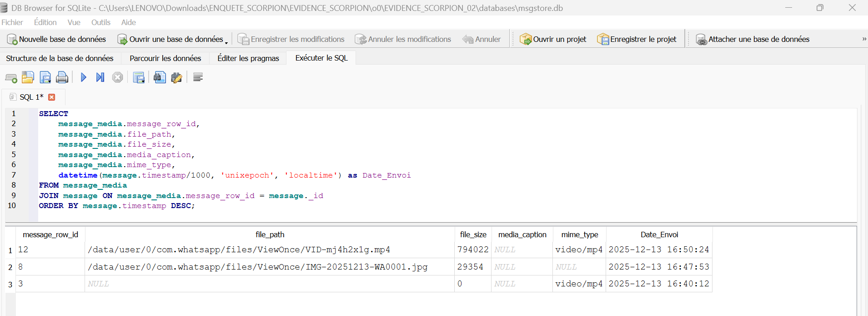Select result row header 1
The image size is (868, 316).
(x=10, y=250)
